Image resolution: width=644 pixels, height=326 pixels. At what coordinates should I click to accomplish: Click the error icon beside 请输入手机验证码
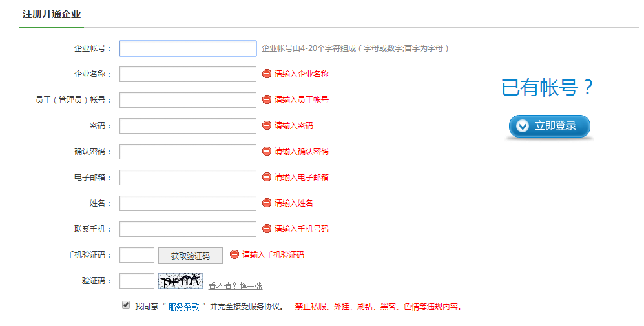click(x=234, y=254)
